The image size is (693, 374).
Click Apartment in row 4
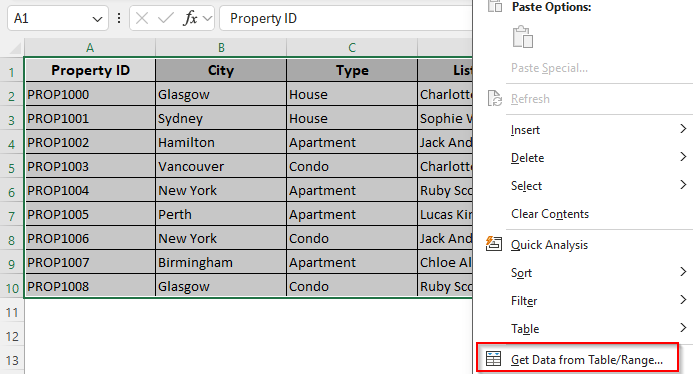pos(352,142)
